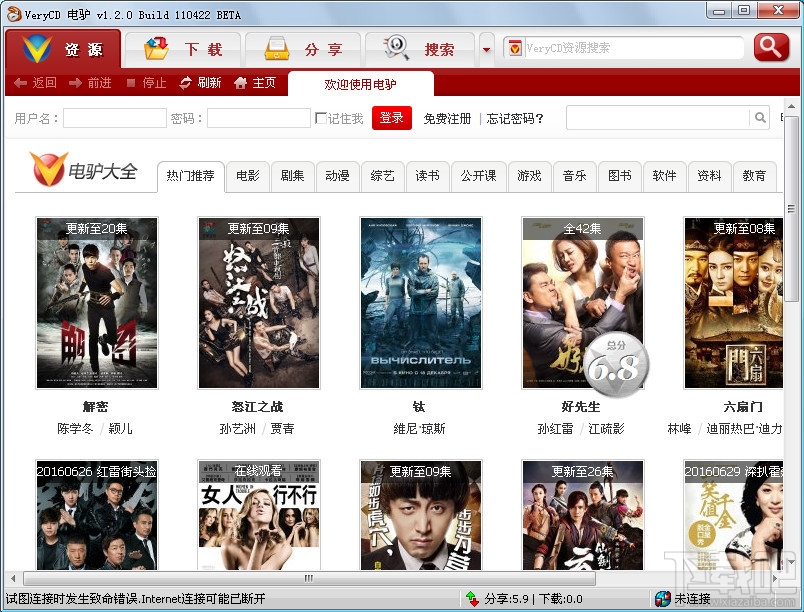Click actor name 维尼·琼斯
The height and width of the screenshot is (612, 804).
419,429
